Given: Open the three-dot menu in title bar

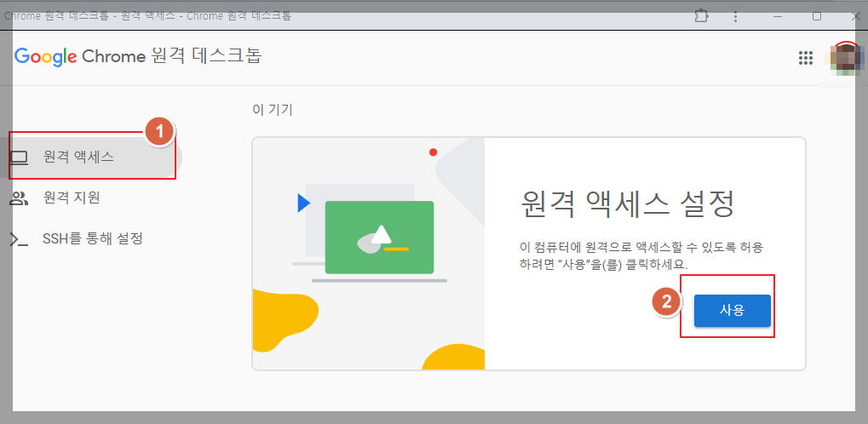Looking at the screenshot, I should pyautogui.click(x=735, y=16).
